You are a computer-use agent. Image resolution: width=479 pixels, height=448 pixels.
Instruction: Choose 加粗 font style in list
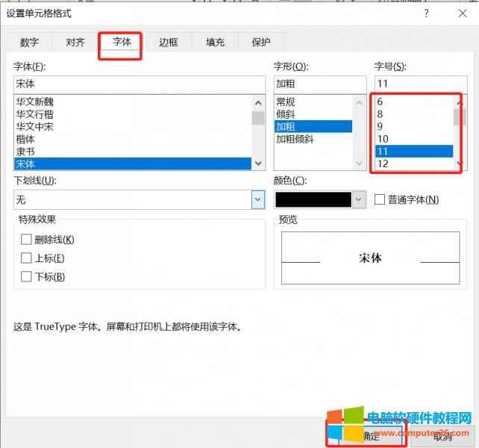pos(313,127)
